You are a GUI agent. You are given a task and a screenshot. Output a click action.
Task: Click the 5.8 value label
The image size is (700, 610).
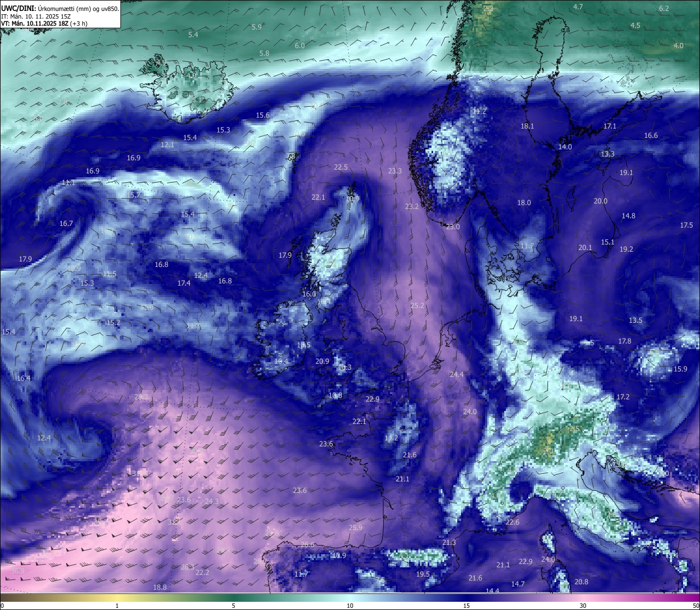tap(264, 53)
